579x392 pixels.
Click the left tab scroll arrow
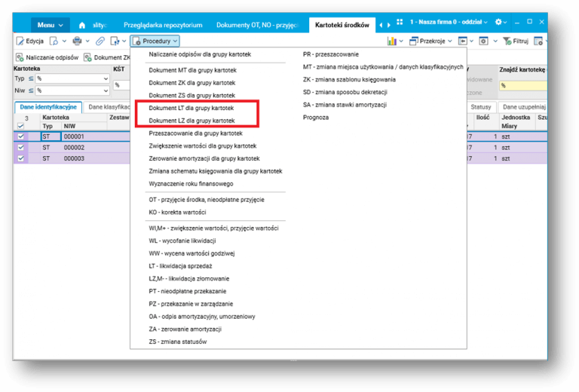tap(381, 25)
